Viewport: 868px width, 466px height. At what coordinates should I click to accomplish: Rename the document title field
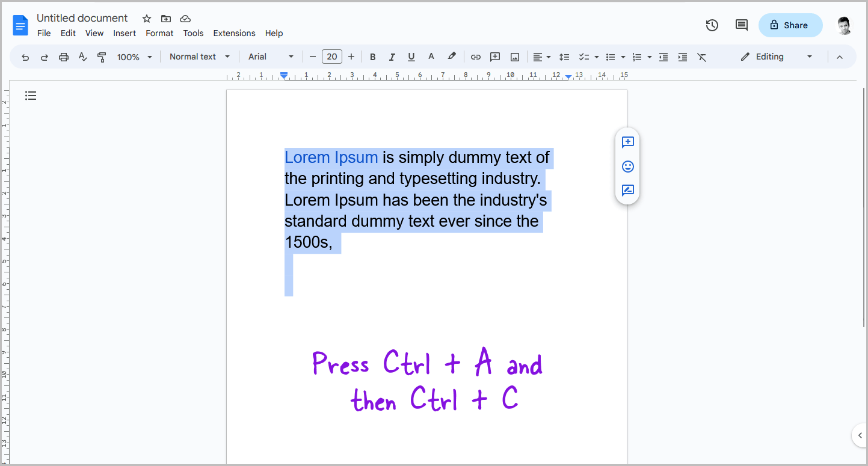82,18
